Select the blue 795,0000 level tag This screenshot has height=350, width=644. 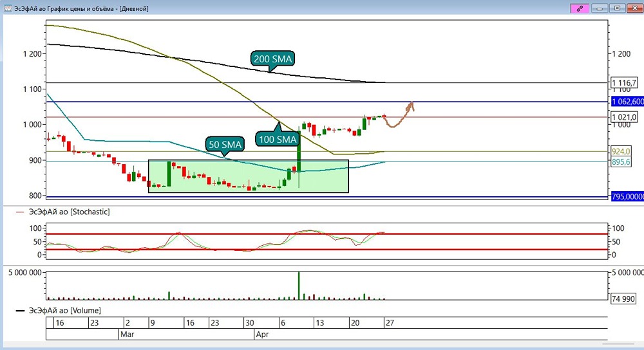coord(627,196)
